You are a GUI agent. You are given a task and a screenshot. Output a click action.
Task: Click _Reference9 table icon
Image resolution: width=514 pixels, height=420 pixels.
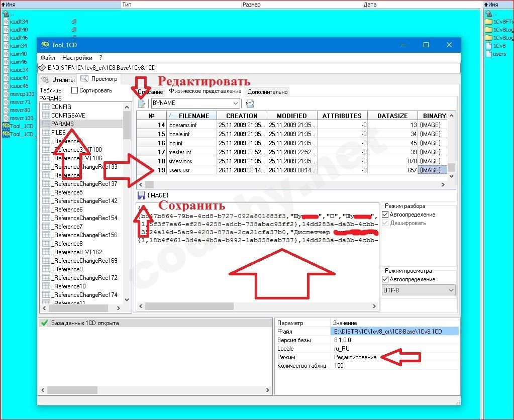pyautogui.click(x=46, y=269)
